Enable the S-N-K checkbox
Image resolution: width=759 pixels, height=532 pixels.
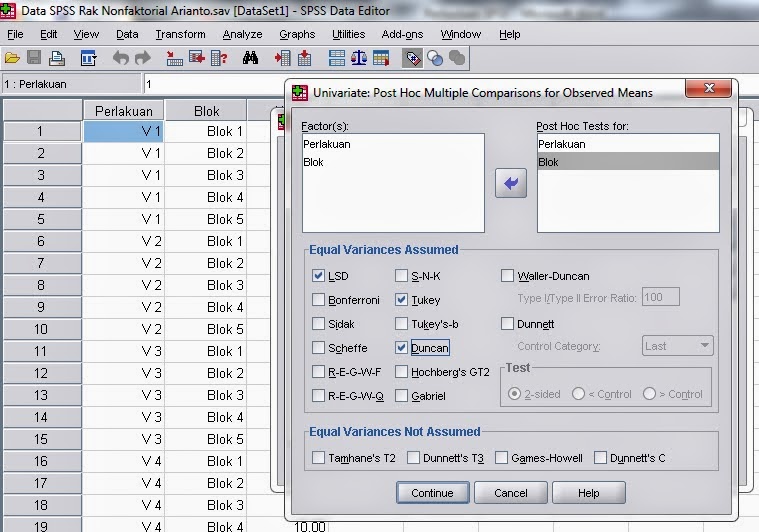401,276
